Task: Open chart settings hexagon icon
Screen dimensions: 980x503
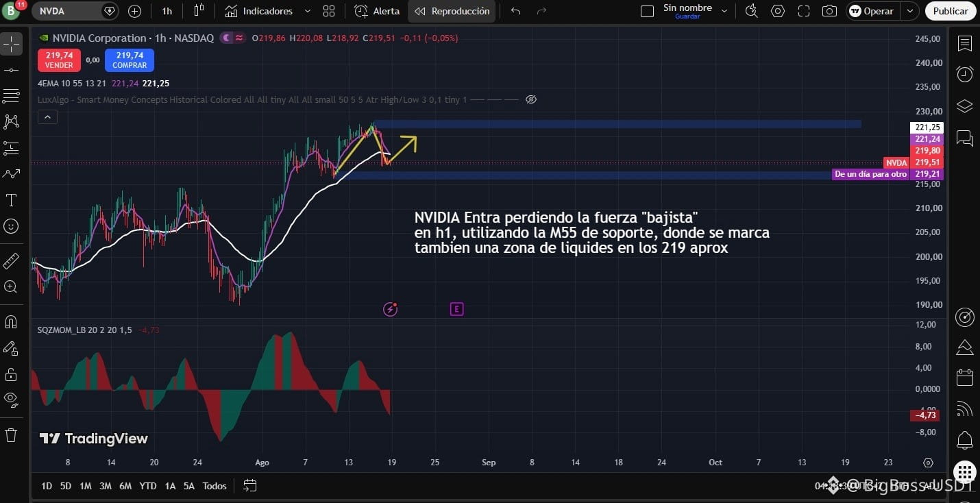Action: 778,11
